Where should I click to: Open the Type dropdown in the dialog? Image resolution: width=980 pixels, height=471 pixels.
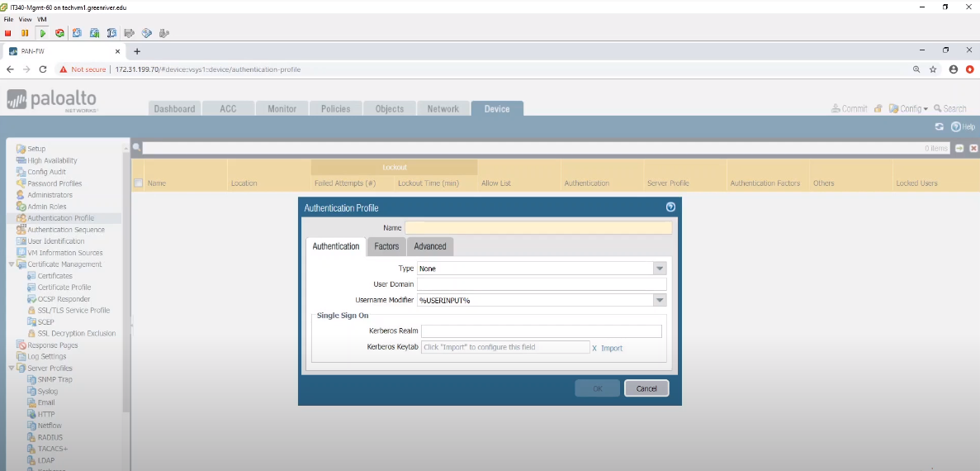[x=660, y=269]
